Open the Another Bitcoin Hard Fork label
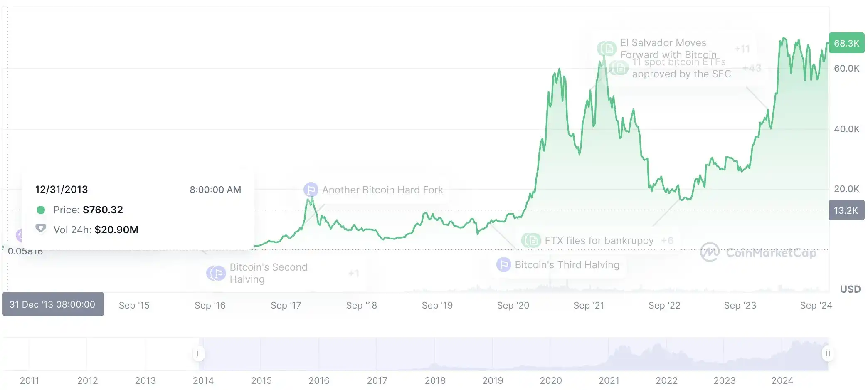 382,190
